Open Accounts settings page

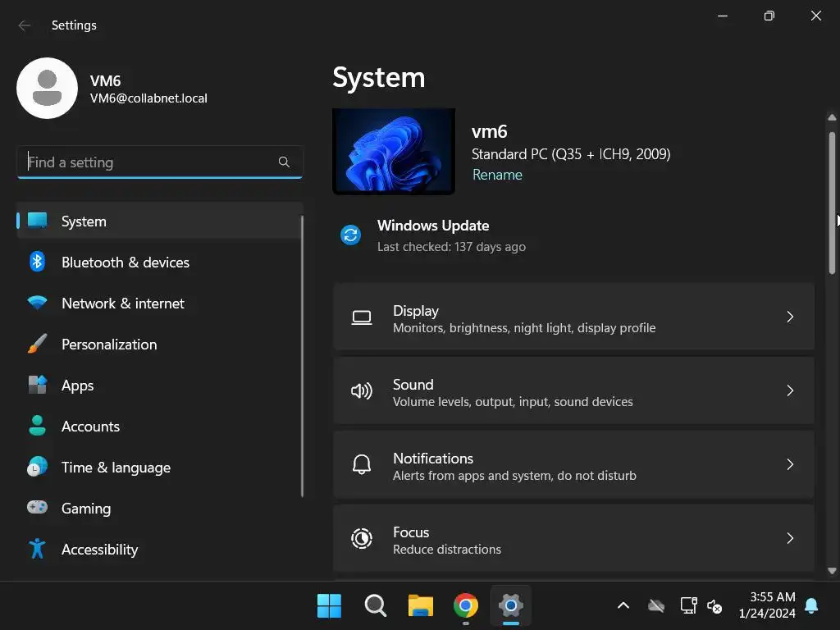(160, 427)
